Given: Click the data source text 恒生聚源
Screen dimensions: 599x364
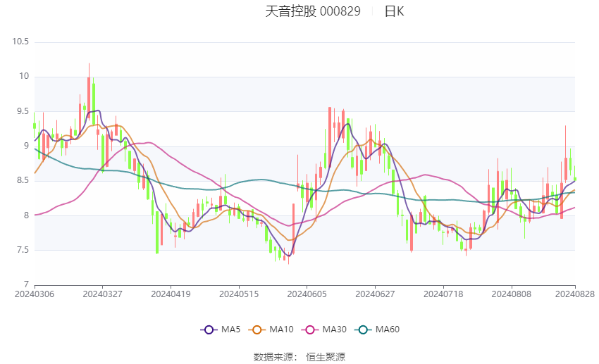Looking at the screenshot, I should [326, 357].
